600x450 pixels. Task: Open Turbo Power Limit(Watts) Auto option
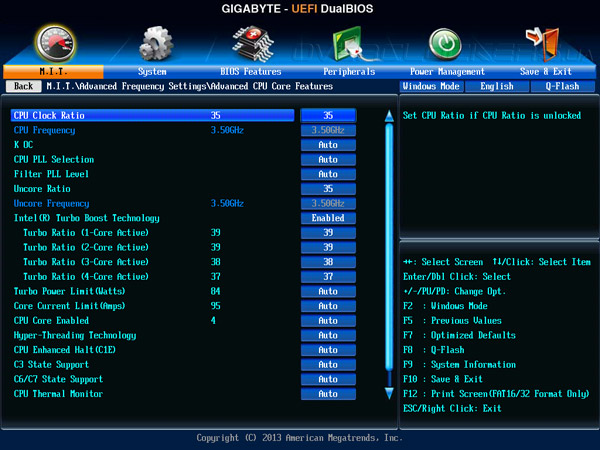[328, 291]
